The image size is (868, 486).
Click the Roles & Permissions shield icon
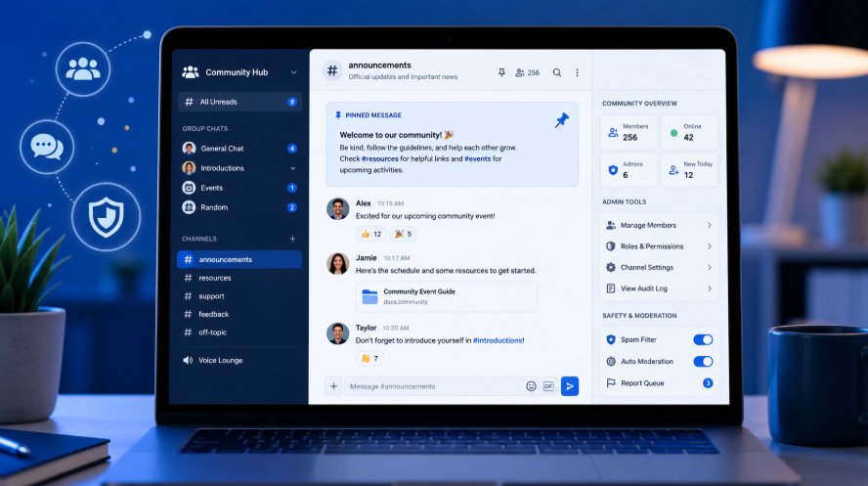point(611,246)
